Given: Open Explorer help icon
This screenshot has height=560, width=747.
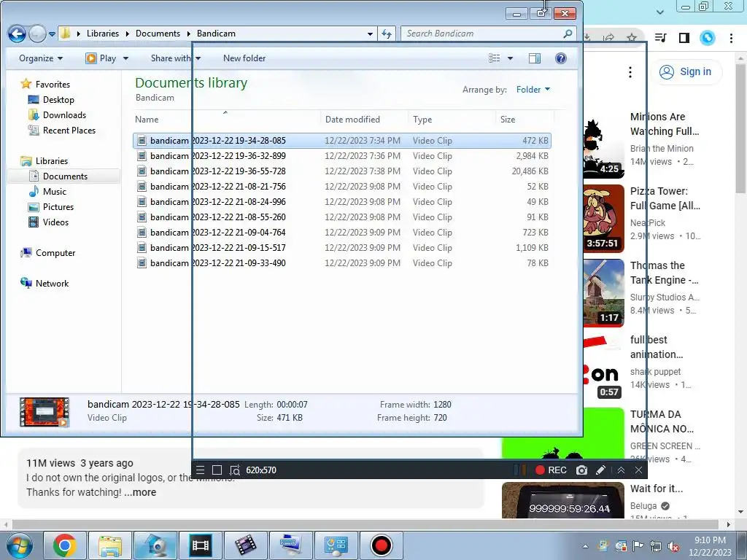Looking at the screenshot, I should point(561,58).
